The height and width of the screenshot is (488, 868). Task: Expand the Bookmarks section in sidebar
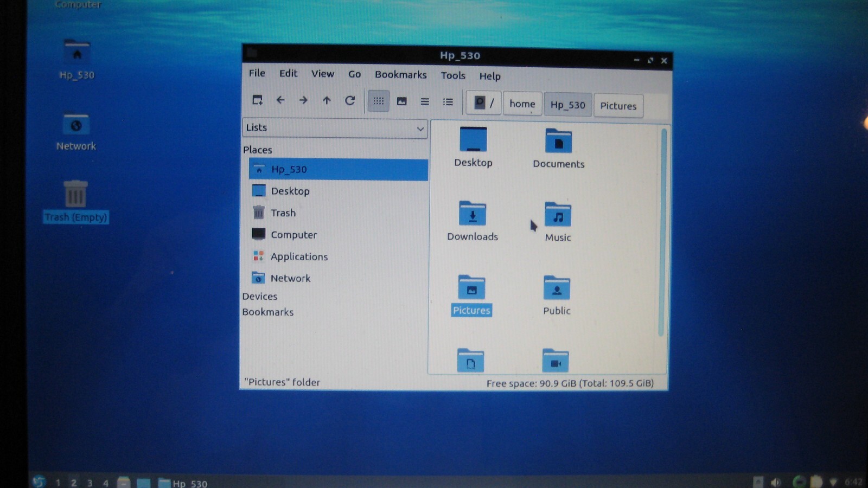[268, 312]
